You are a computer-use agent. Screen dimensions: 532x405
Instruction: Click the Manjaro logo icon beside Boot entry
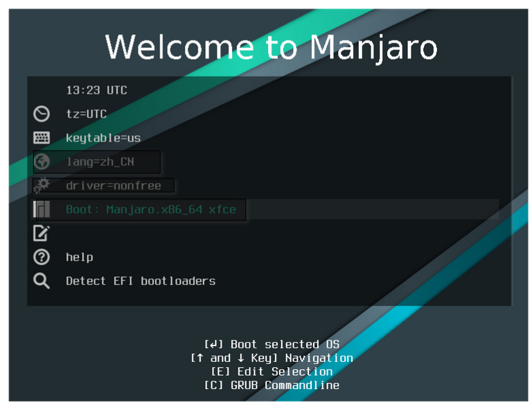tap(42, 209)
